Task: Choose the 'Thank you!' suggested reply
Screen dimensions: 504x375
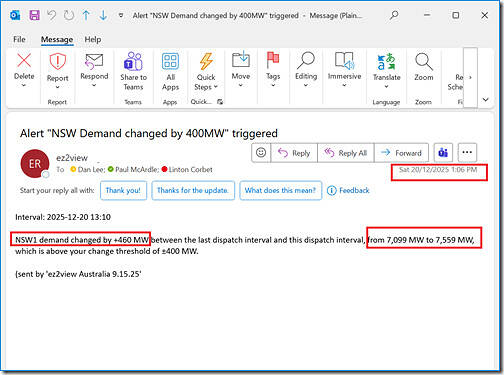Action: coord(123,190)
